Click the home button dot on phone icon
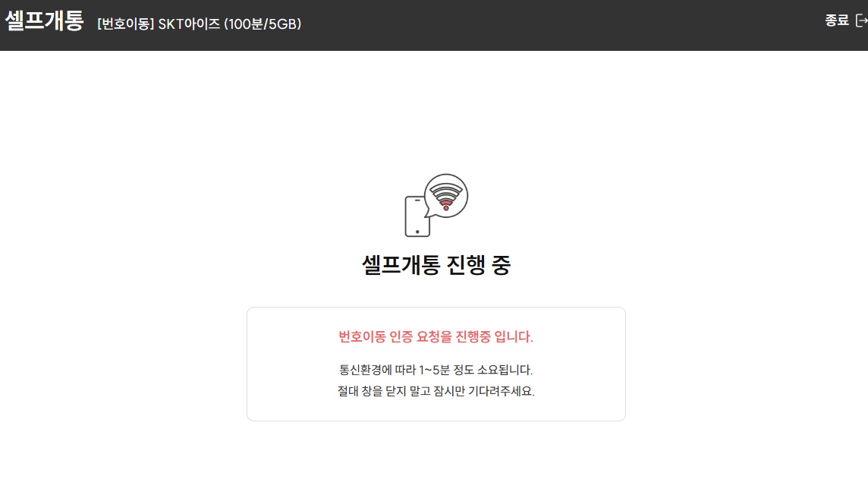Screen dimensions: 868x489 pyautogui.click(x=417, y=232)
